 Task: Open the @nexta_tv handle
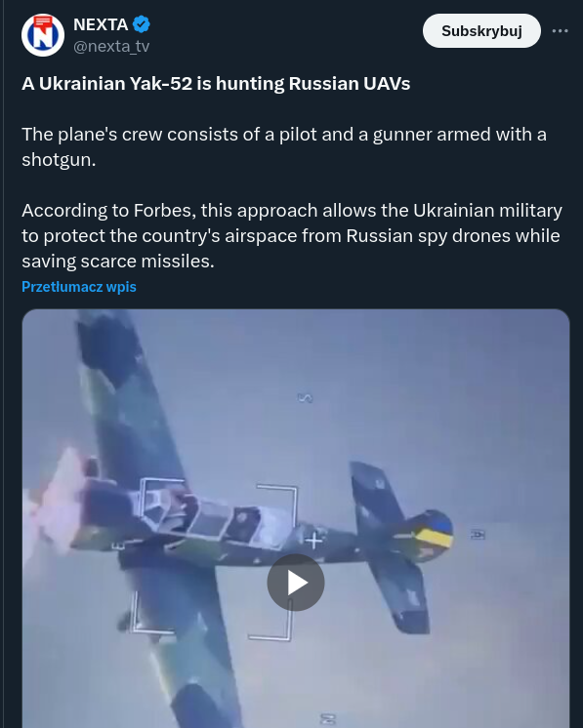[111, 47]
